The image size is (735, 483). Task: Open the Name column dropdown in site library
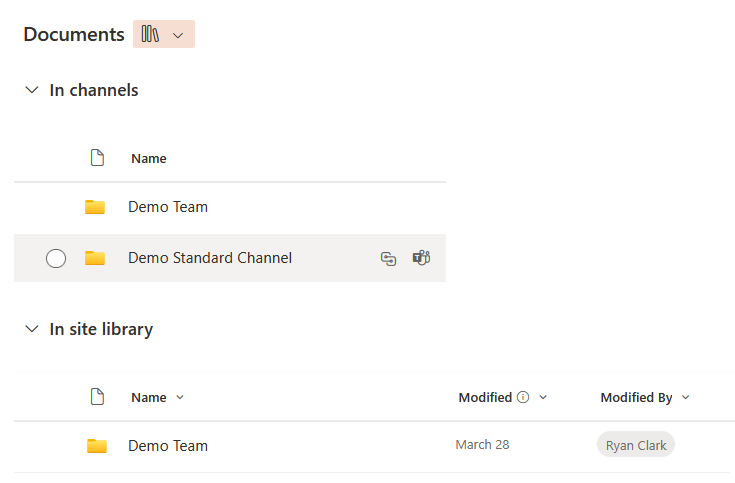click(180, 398)
